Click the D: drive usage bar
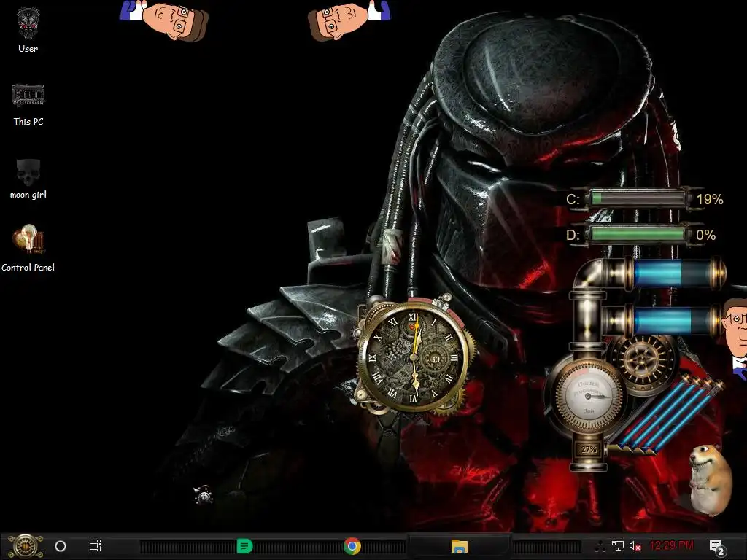747x560 pixels. tap(639, 234)
